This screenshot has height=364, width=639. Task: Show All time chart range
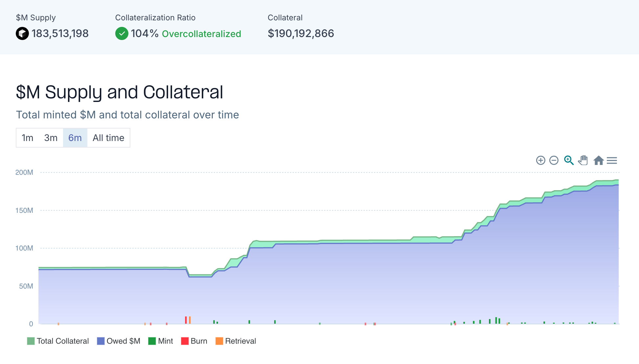108,138
